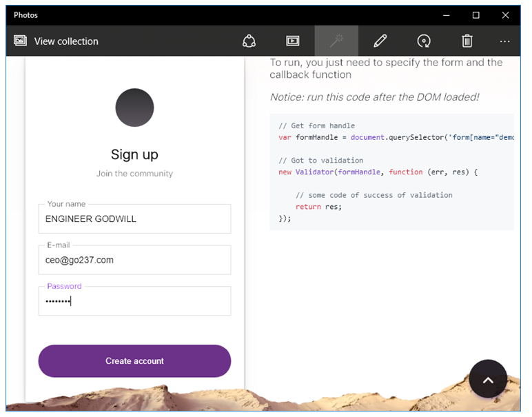Maximize the Photos window

pyautogui.click(x=475, y=15)
